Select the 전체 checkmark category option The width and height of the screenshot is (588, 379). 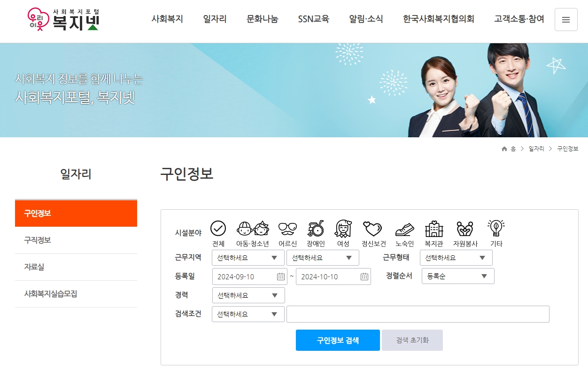click(217, 229)
